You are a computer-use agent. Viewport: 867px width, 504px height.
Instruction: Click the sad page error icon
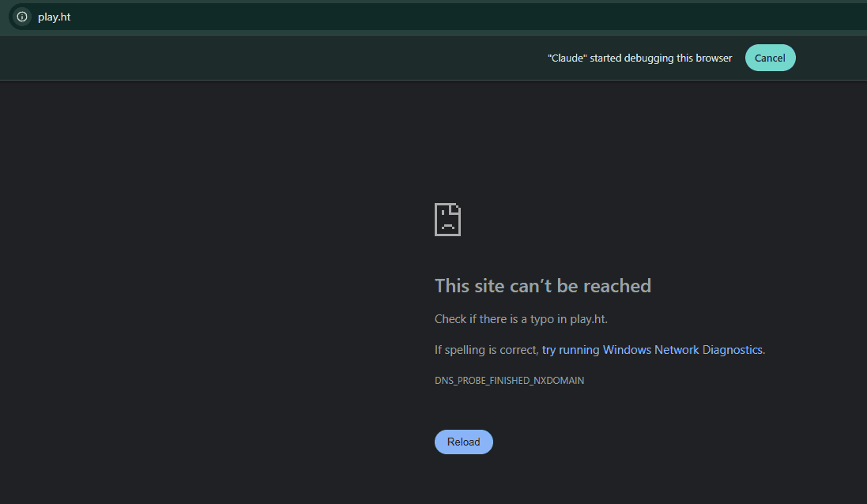point(447,220)
